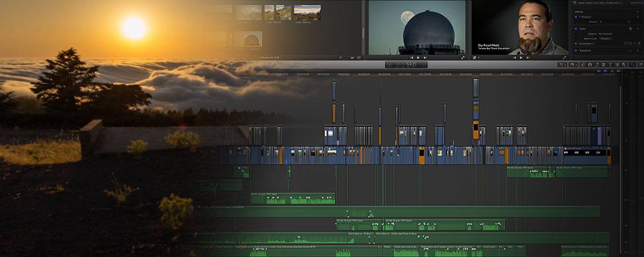Open the Enhancements magic wand menu

pyautogui.click(x=562, y=65)
